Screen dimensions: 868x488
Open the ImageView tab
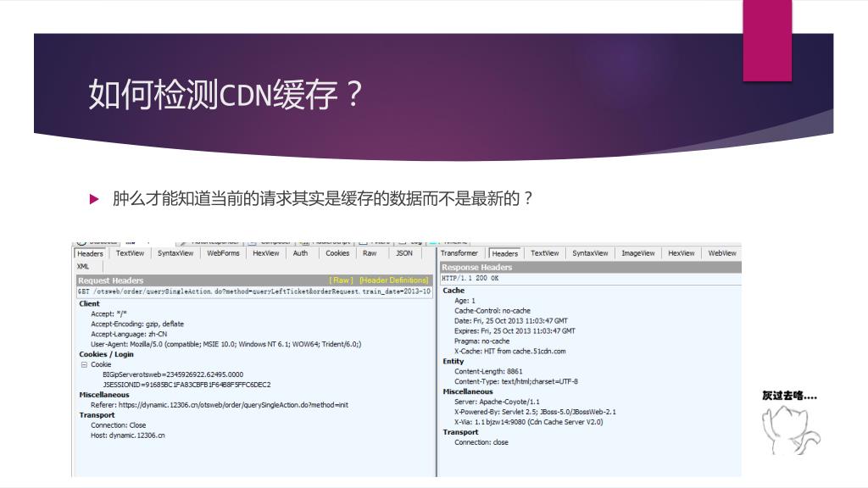[x=637, y=252]
